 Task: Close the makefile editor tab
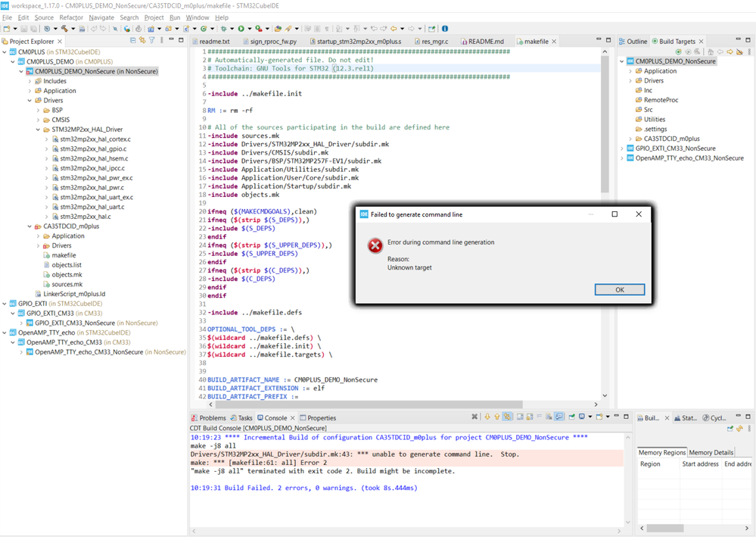(x=554, y=42)
